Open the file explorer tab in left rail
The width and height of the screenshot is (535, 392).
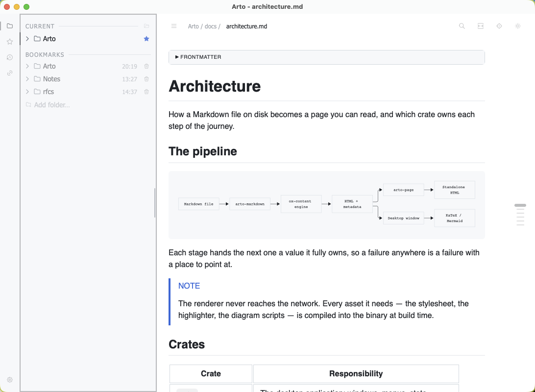click(10, 26)
